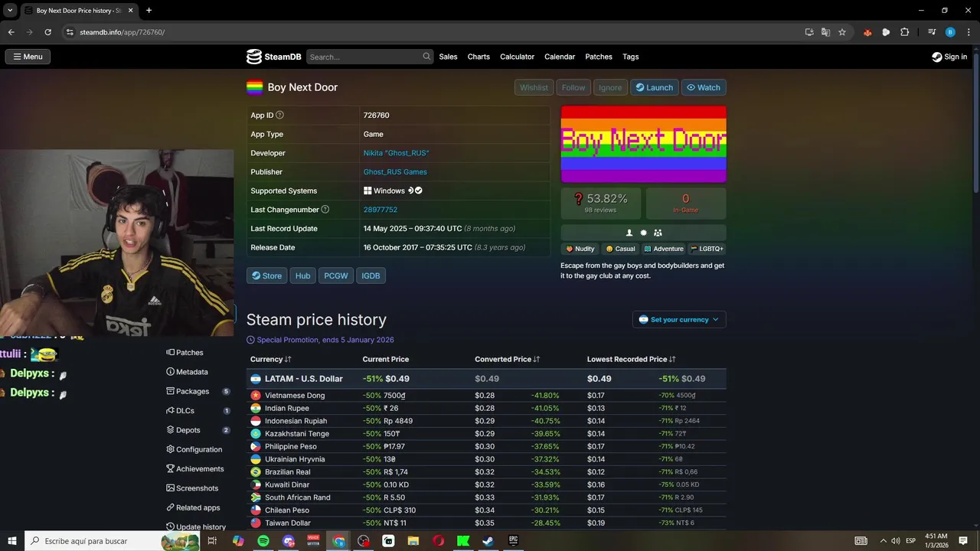980x551 pixels.
Task: Open the Calculator nav item
Action: coord(517,57)
